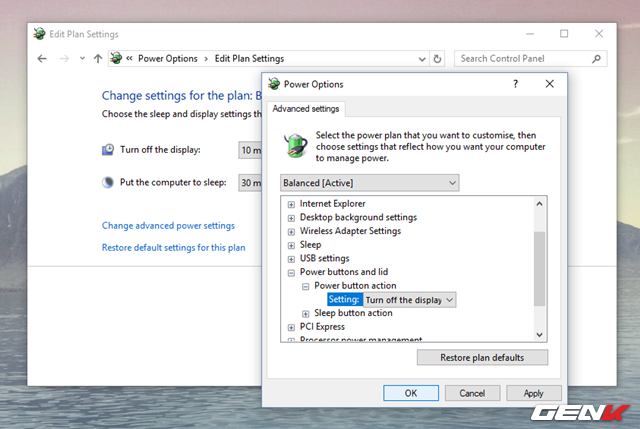Close the Power Options dialog
Viewport: 640px width, 429px height.
[x=550, y=84]
